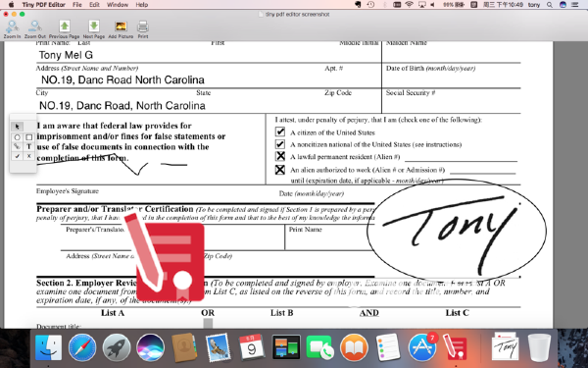Click the Add Picture toolbar button

(x=121, y=29)
